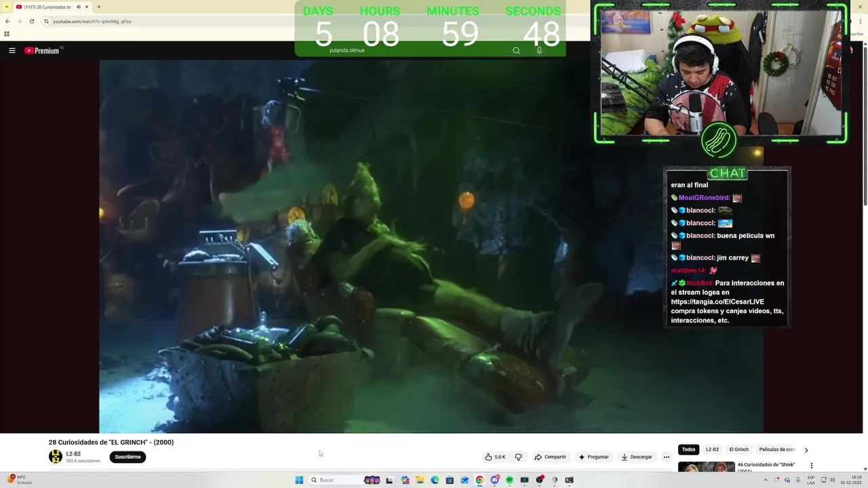This screenshot has height=488, width=868.
Task: Click the video title '28 Curiosidades de EL GRINCH'
Action: coord(111,442)
